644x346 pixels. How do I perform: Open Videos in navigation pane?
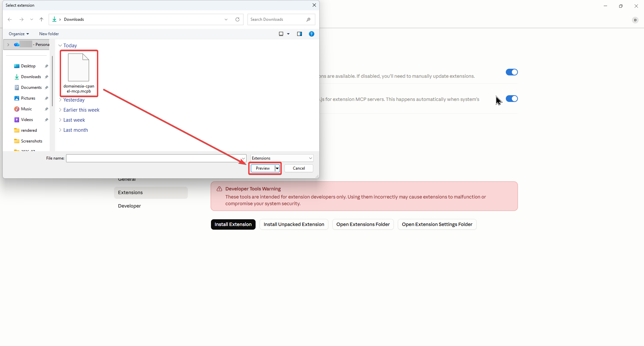click(27, 120)
